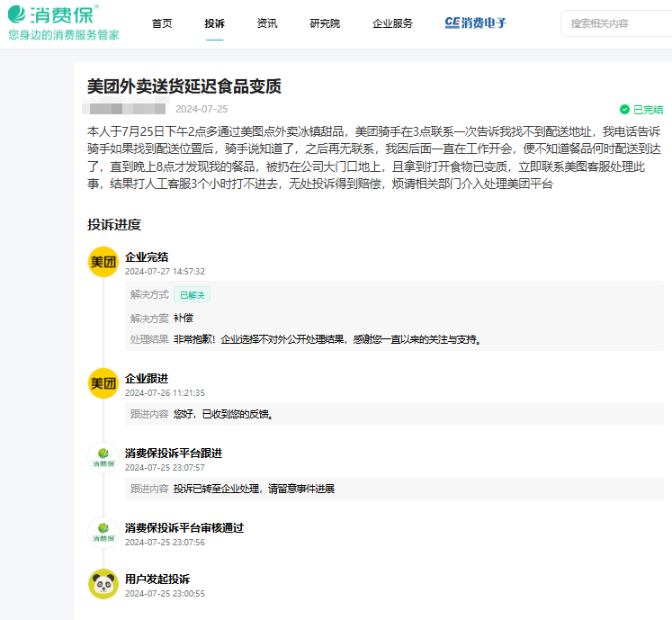Open the 投诉 navigation tab

[x=214, y=23]
